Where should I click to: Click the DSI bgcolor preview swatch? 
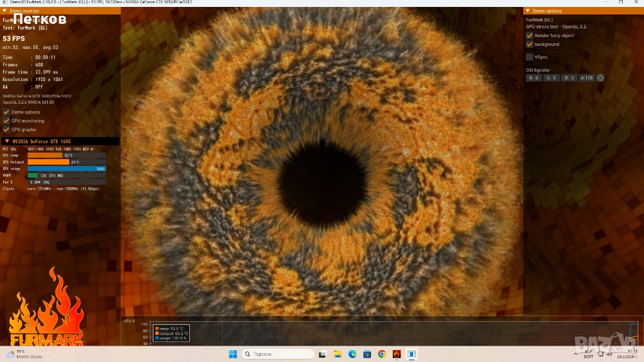[x=600, y=78]
